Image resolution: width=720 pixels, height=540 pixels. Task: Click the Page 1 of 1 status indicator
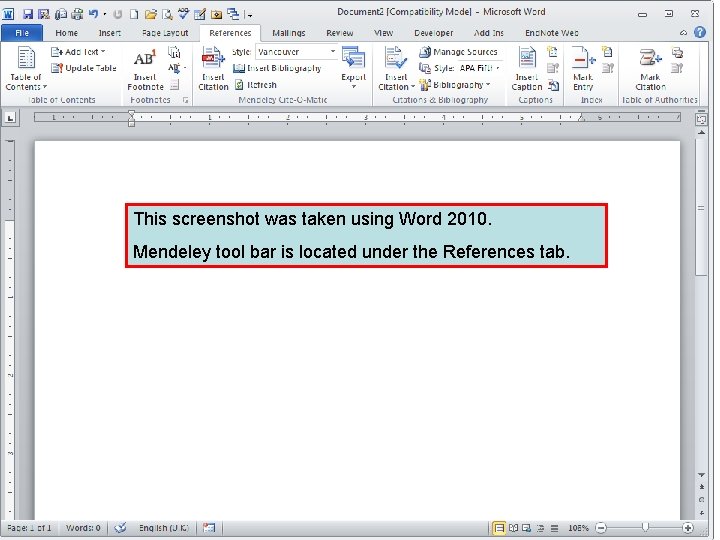pos(29,528)
